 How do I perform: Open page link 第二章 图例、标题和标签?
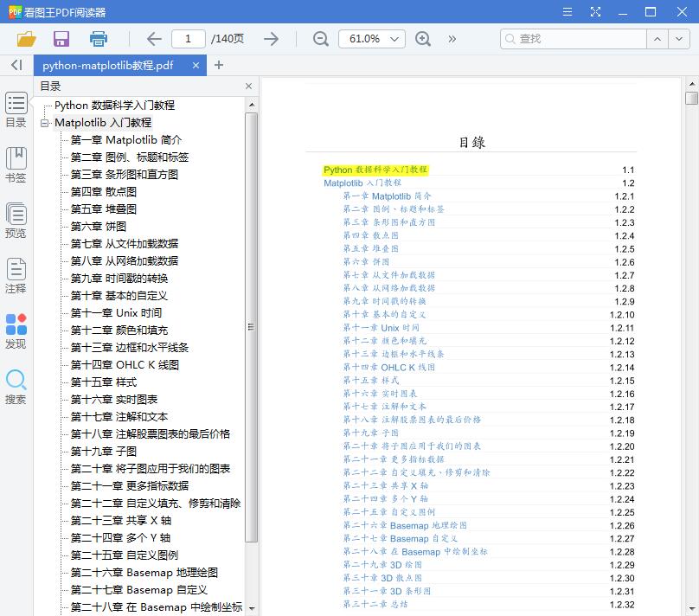[394, 209]
